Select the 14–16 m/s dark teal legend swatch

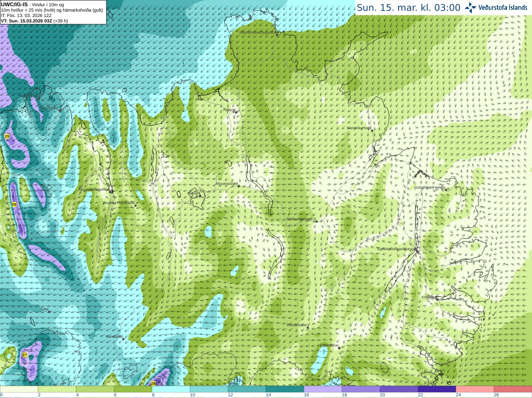(x=285, y=389)
